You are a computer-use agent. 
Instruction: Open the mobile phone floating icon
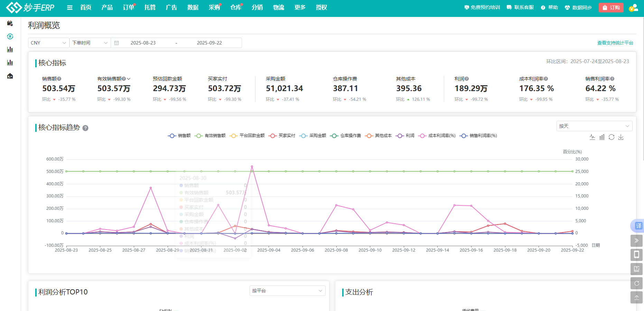click(636, 255)
